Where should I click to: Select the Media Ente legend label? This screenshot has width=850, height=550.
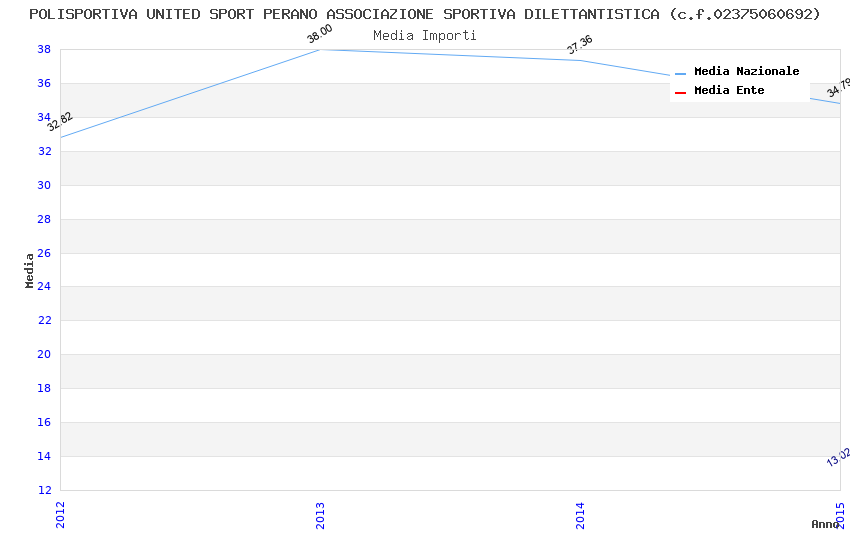[729, 91]
